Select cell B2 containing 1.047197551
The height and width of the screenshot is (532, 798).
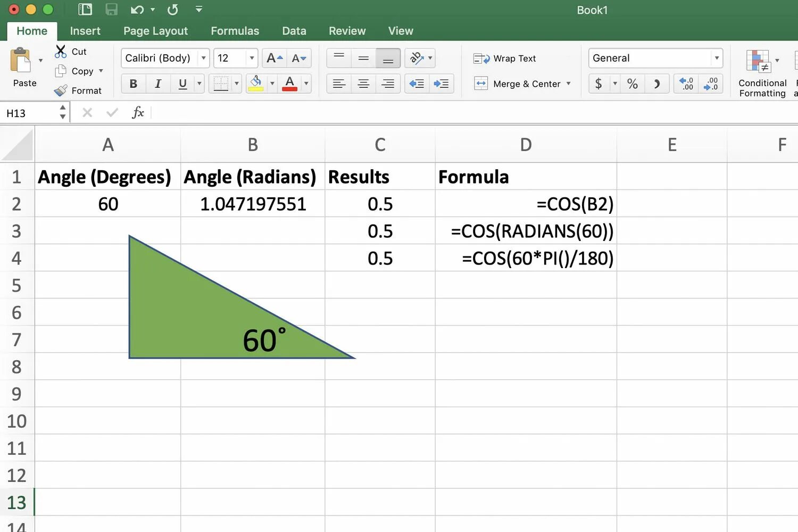(253, 204)
